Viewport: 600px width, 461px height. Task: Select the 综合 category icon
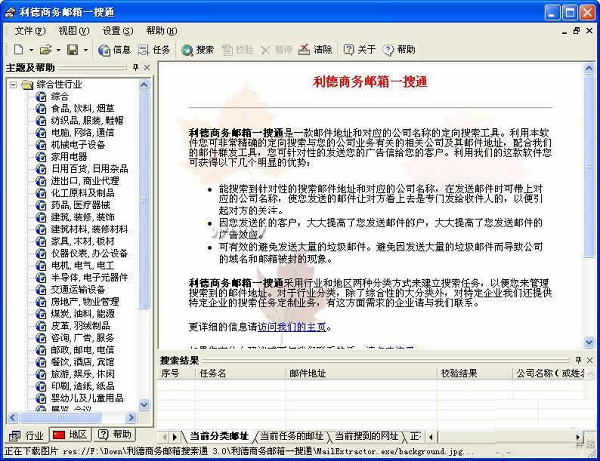[41, 96]
